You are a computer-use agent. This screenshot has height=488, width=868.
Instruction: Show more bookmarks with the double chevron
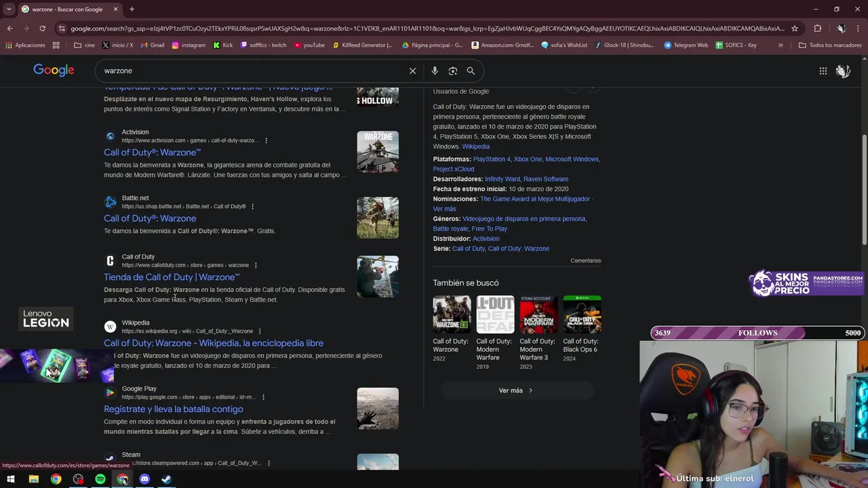click(x=781, y=45)
